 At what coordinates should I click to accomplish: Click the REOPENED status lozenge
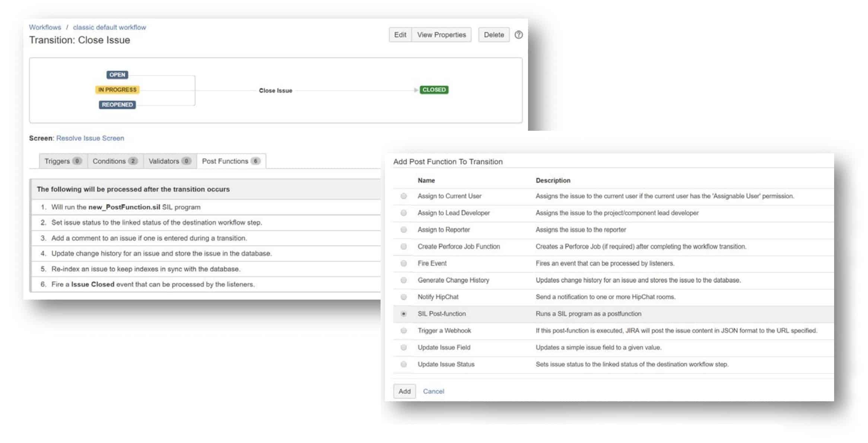(x=117, y=105)
